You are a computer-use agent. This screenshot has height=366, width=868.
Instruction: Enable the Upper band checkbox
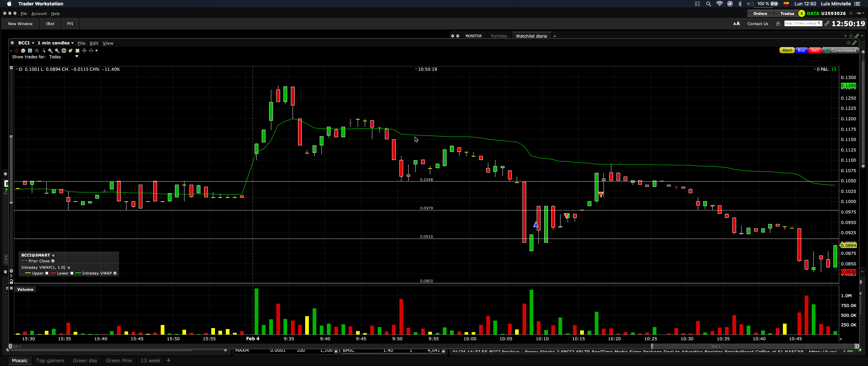tap(47, 273)
